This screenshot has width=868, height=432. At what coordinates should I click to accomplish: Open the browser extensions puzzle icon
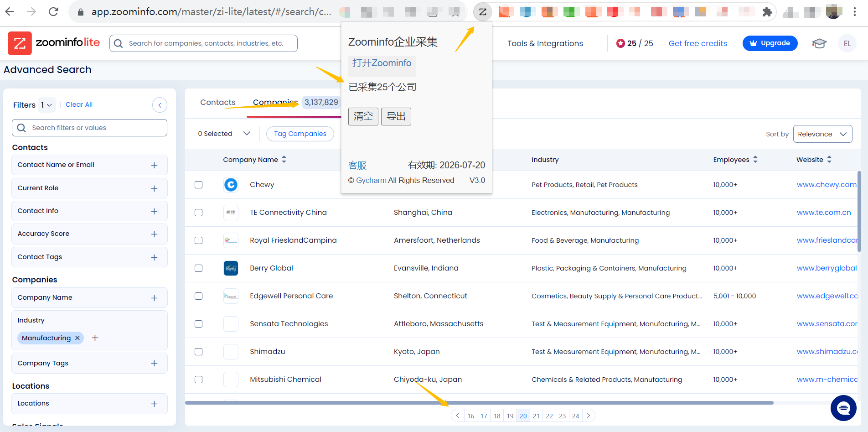(x=767, y=12)
